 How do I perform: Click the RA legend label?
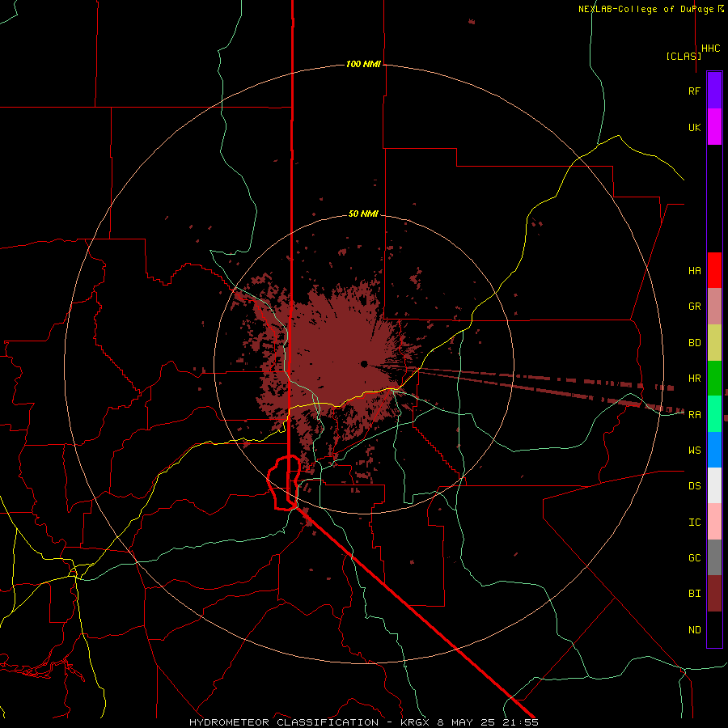pos(694,415)
